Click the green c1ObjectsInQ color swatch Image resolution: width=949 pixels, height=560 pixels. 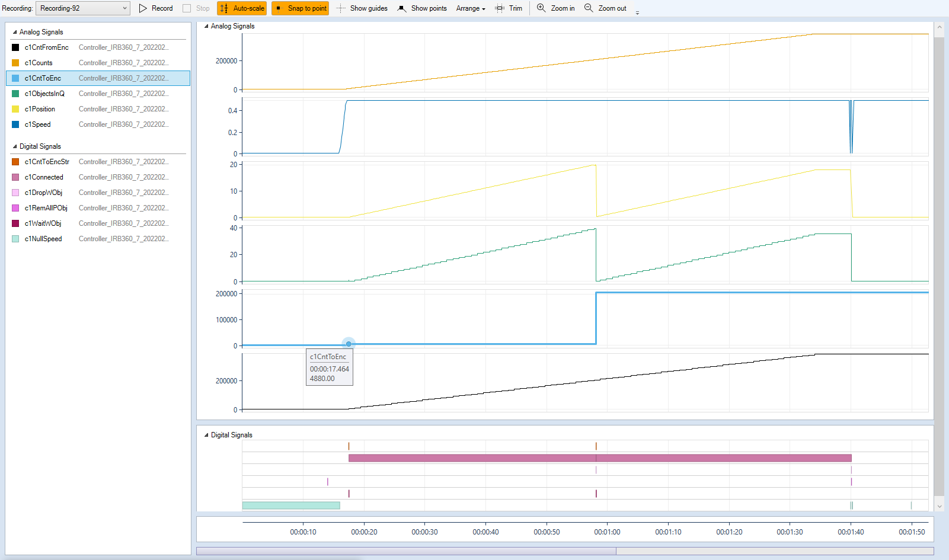(x=15, y=94)
